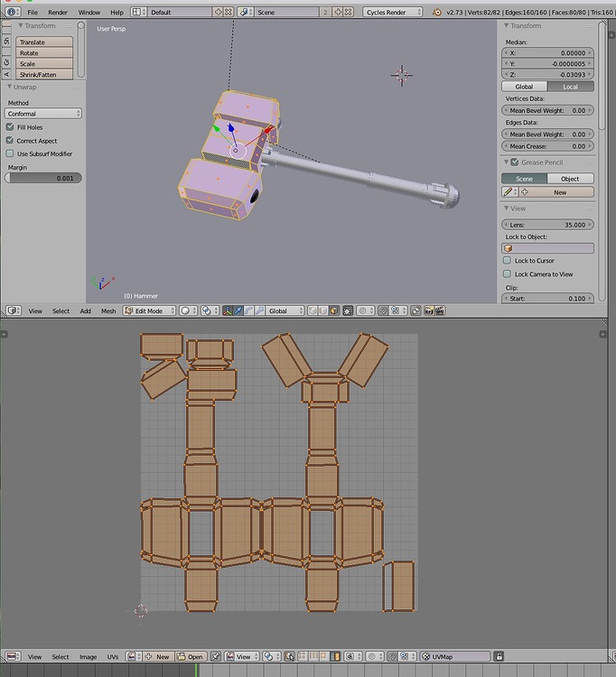Open the Info editor type selector icon

pos(13,12)
